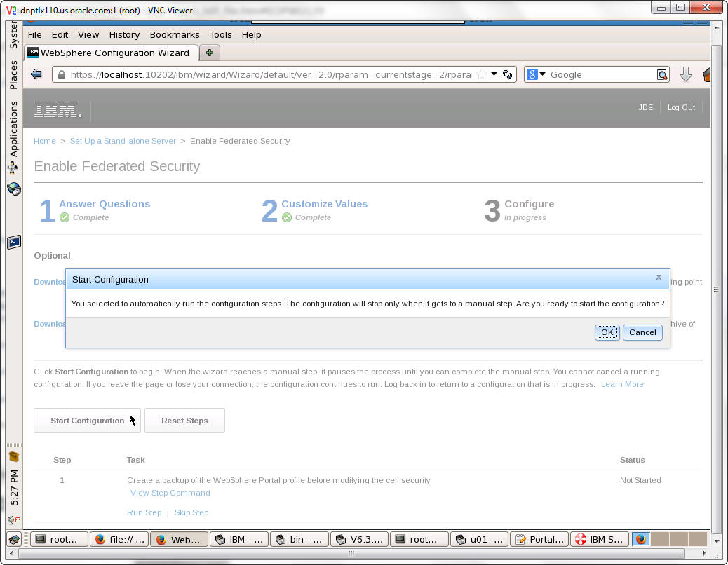The image size is (728, 565).
Task: Click the JDE user link
Action: pyautogui.click(x=645, y=107)
